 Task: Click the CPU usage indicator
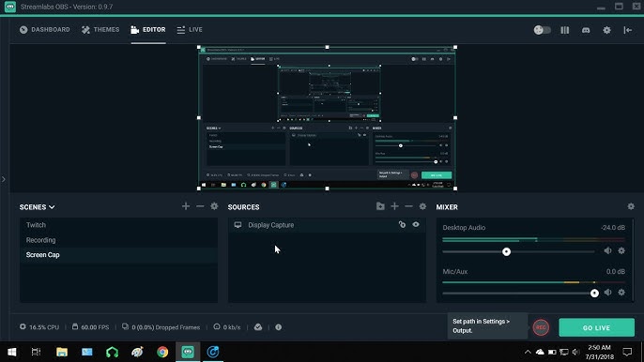click(39, 327)
